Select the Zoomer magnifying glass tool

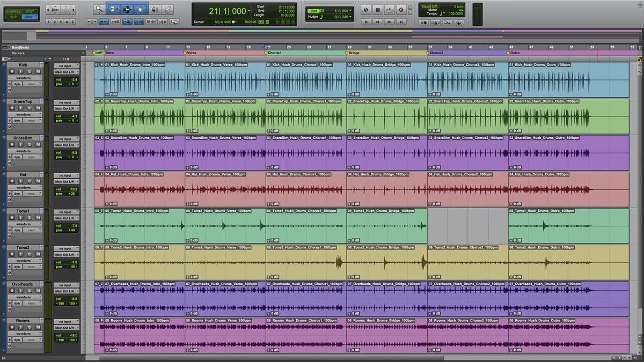point(99,9)
